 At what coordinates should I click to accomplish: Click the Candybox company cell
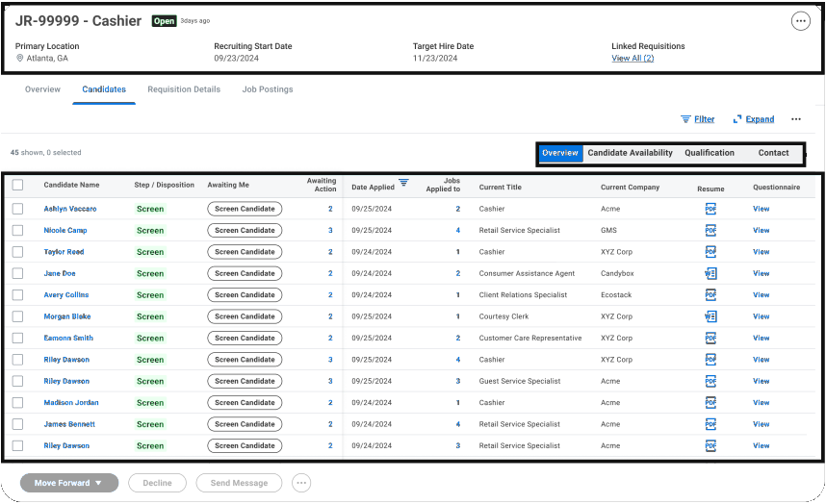click(617, 273)
